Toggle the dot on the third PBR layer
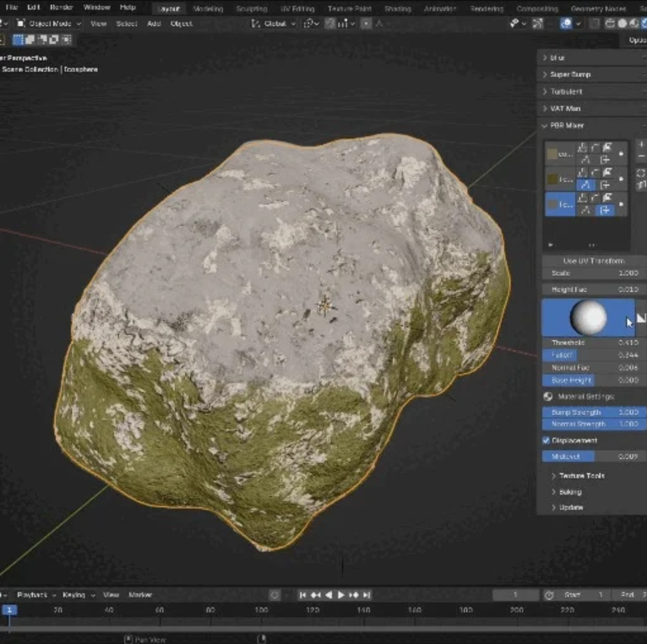This screenshot has width=647, height=644. (x=622, y=203)
